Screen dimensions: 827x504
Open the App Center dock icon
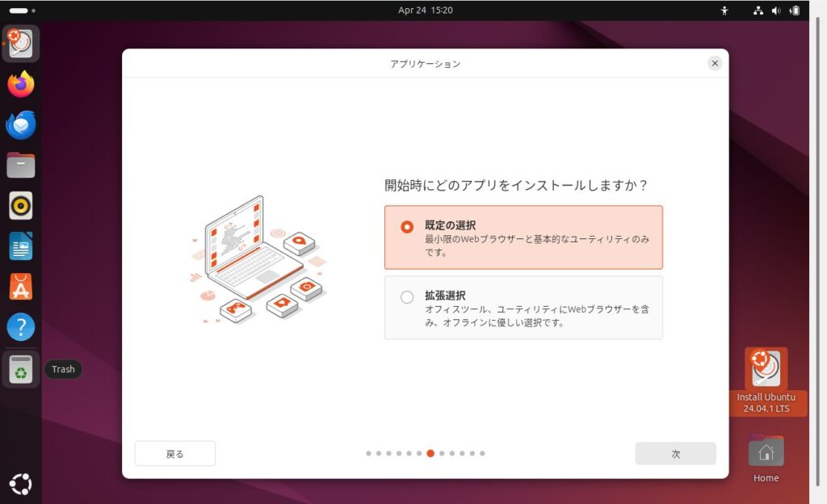[20, 287]
